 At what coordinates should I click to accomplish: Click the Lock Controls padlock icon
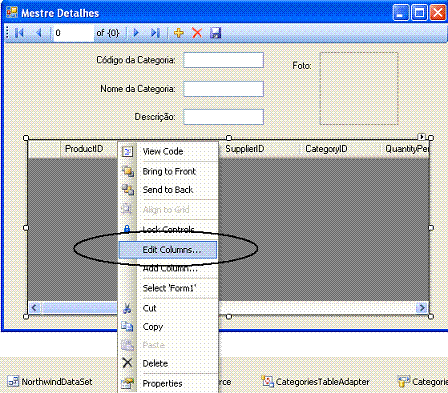pos(127,229)
